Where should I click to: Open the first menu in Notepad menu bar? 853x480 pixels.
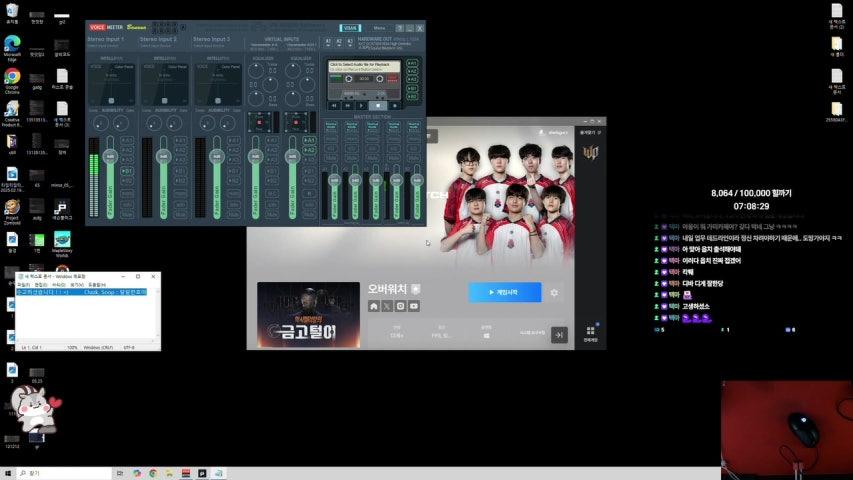23,285
